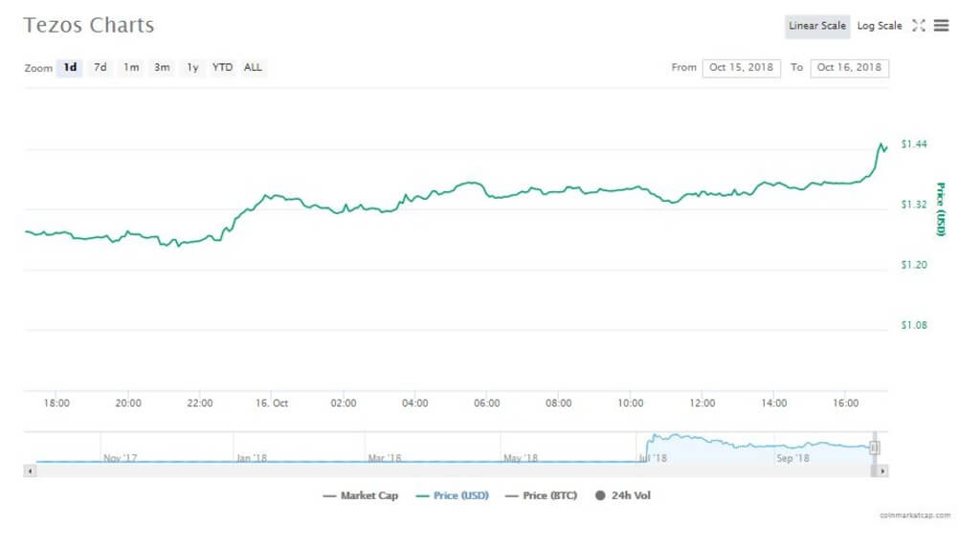
Task: Switch to Log Scale
Action: click(x=879, y=26)
